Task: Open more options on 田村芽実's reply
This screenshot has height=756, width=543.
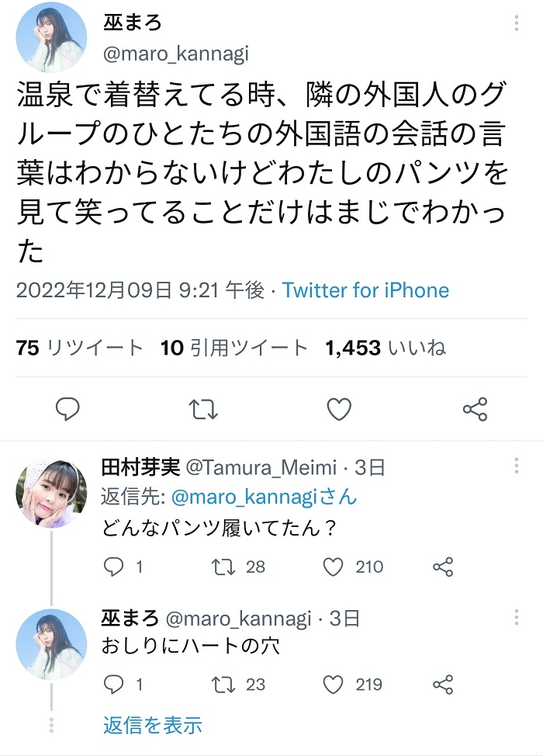Action: coord(517,466)
